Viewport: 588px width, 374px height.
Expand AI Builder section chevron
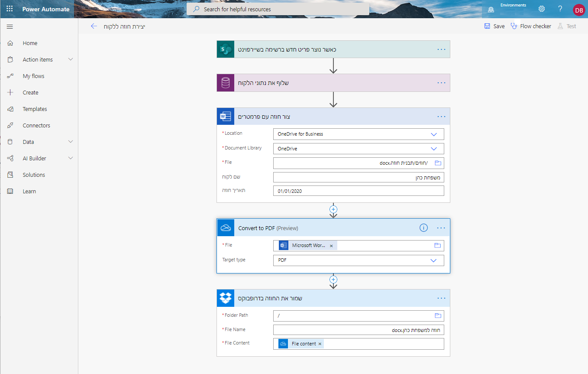point(71,158)
